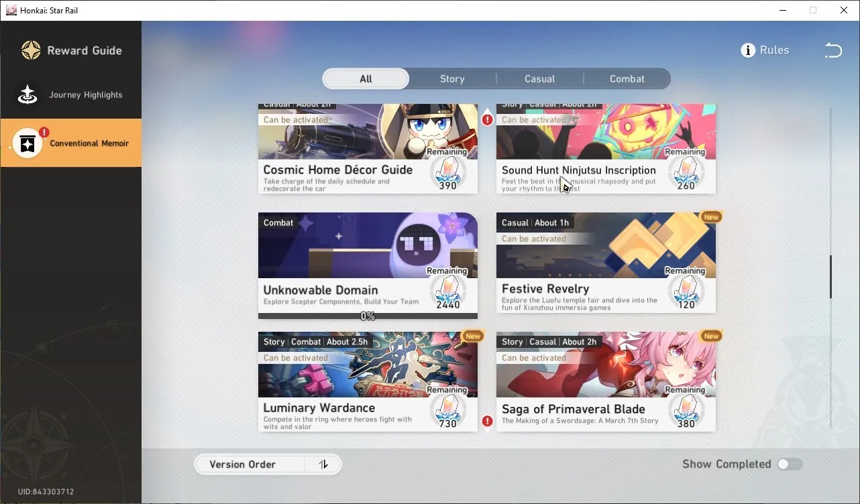Click the vertical scrollbar on the list
This screenshot has width=860, height=504.
tap(830, 276)
